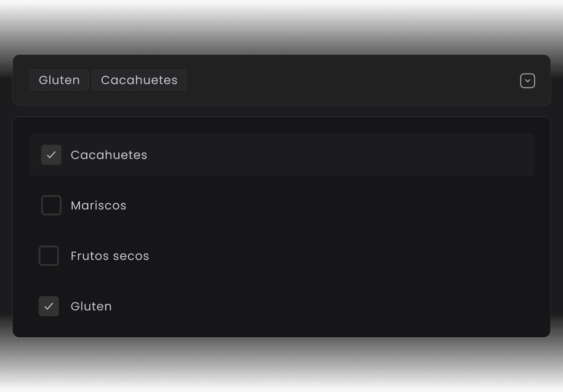
Task: Select the Mariscos option label
Action: 98,205
